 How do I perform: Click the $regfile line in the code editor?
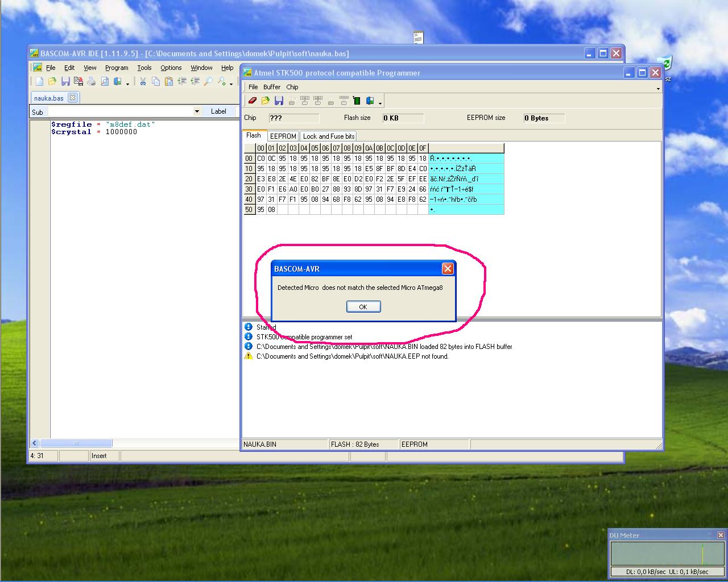coord(103,124)
